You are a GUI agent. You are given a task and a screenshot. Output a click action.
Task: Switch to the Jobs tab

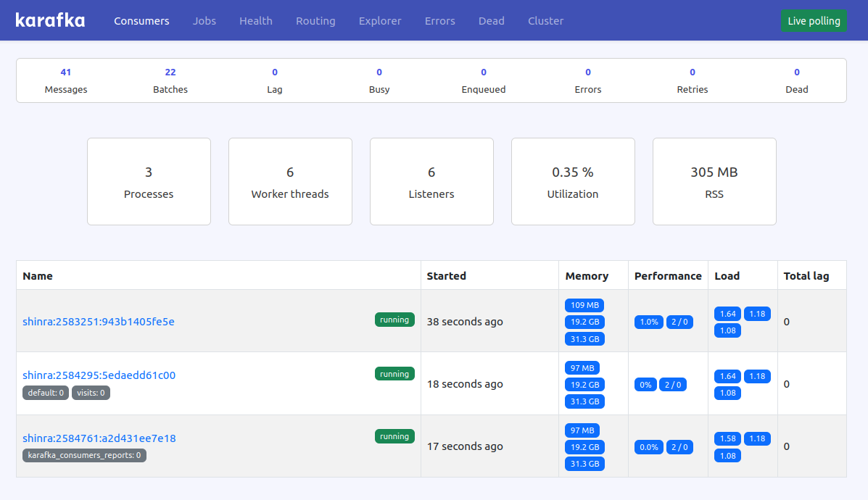(x=204, y=20)
